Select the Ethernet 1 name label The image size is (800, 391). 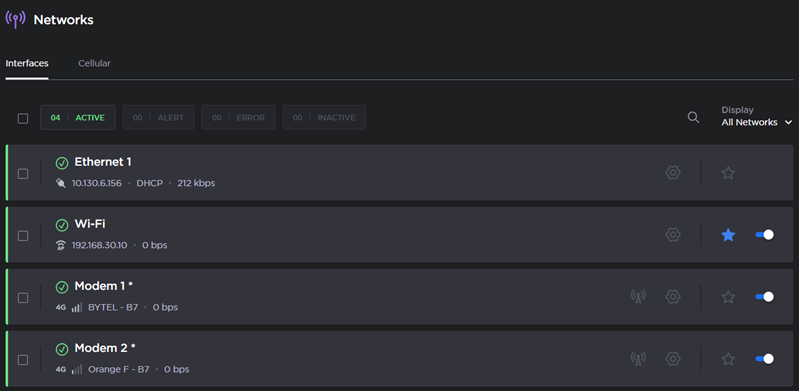point(103,162)
